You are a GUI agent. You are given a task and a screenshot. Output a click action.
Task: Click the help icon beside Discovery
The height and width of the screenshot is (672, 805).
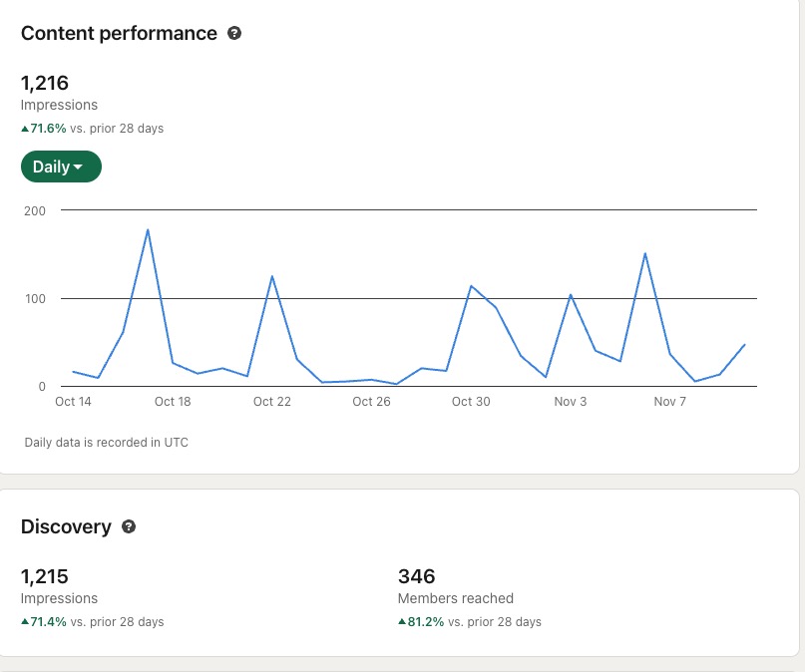click(129, 526)
